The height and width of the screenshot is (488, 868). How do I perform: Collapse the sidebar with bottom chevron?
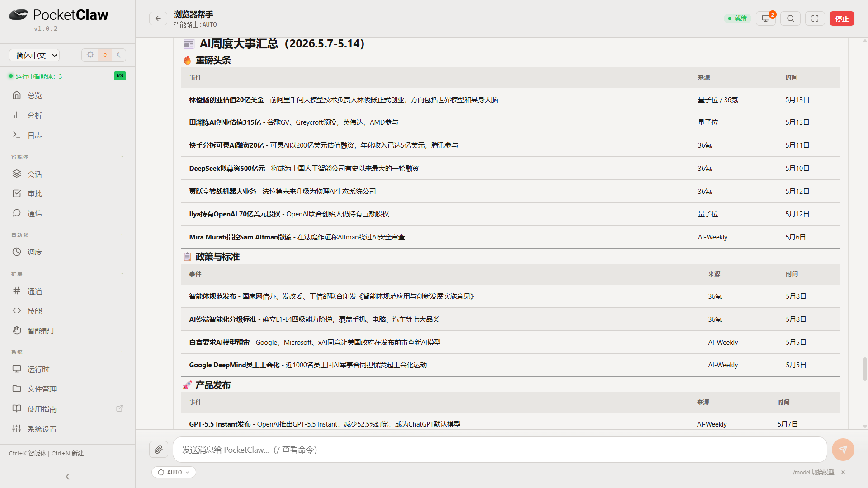(68, 476)
